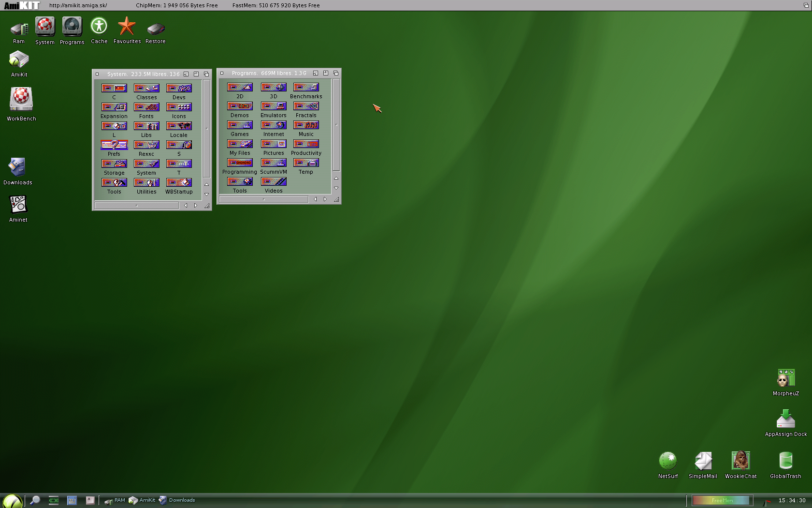
Task: Open the Prefs drawer in System window
Action: [x=114, y=145]
